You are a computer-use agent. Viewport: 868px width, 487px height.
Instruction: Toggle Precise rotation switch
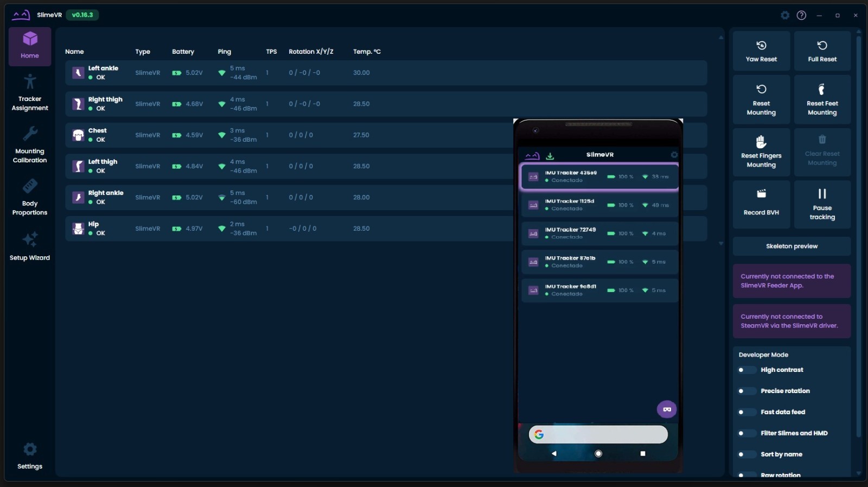746,391
